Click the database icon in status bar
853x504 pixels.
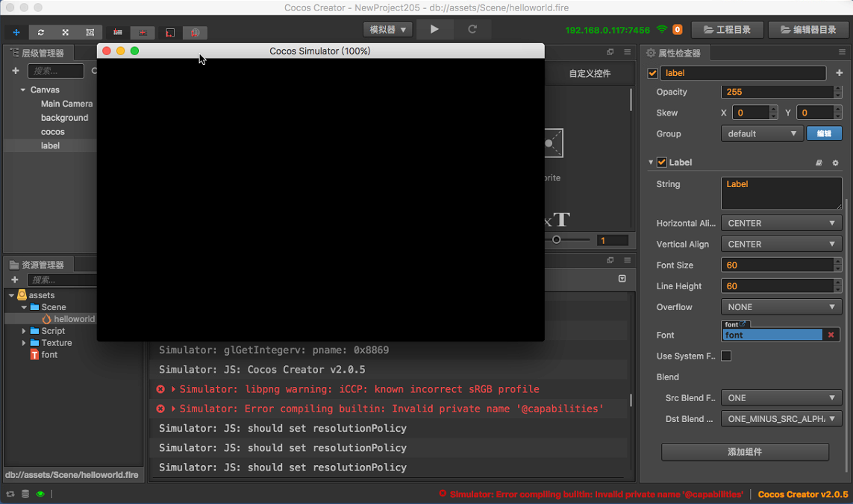25,494
